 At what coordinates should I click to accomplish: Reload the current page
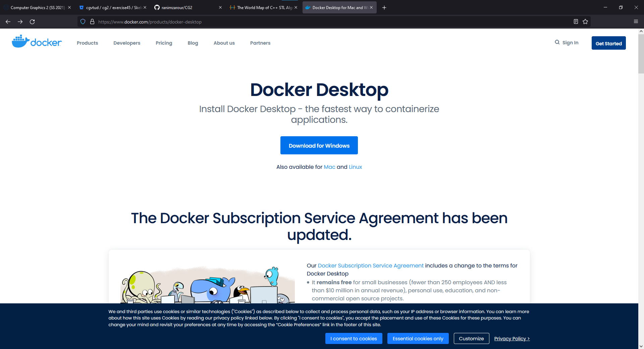pyautogui.click(x=32, y=21)
